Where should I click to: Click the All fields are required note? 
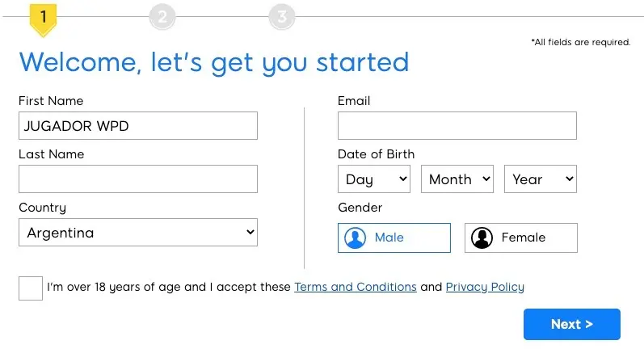(x=580, y=42)
